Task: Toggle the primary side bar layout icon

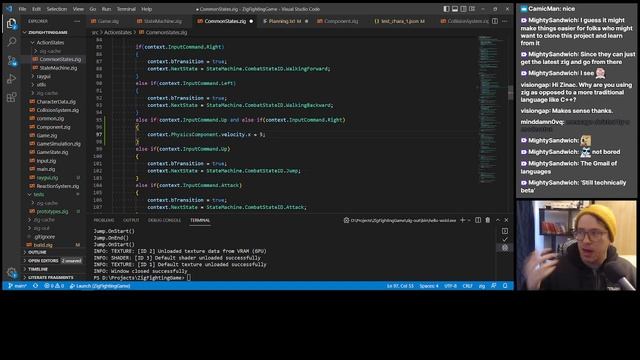Action: tap(446, 9)
